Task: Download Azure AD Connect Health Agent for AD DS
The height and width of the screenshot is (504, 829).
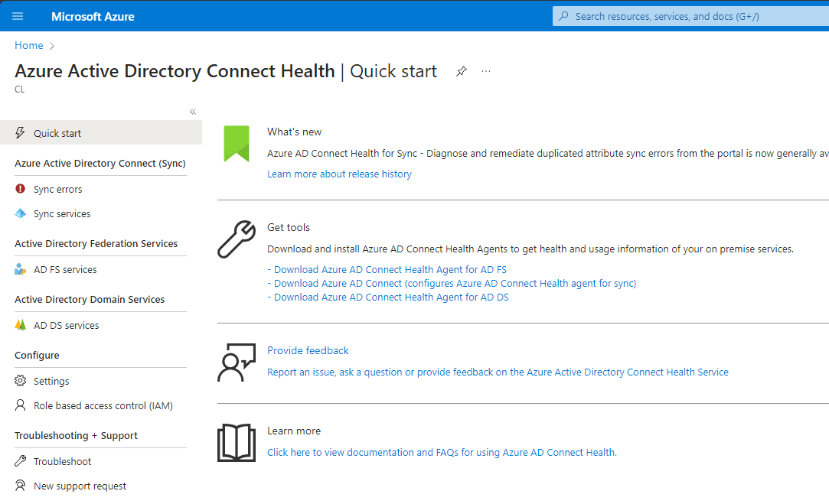Action: click(x=391, y=297)
